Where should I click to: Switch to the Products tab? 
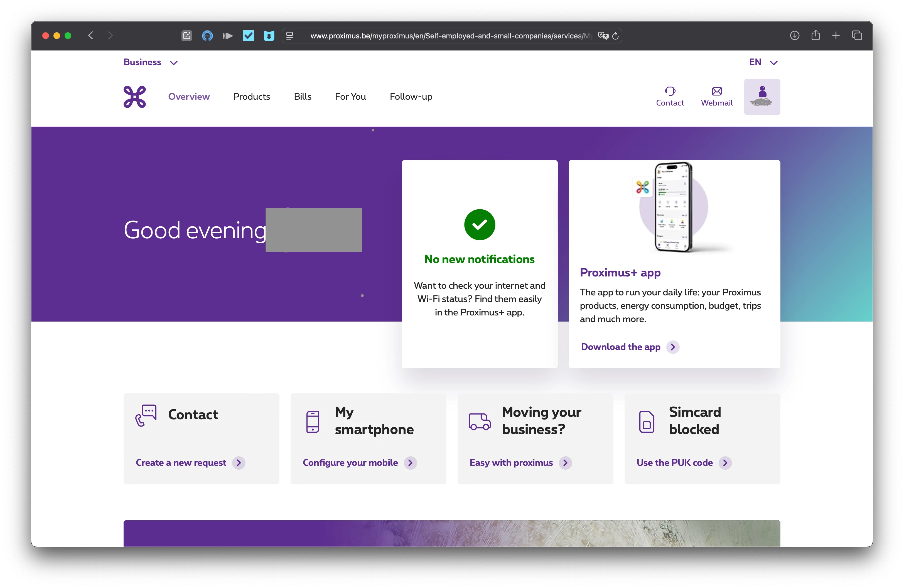[251, 97]
